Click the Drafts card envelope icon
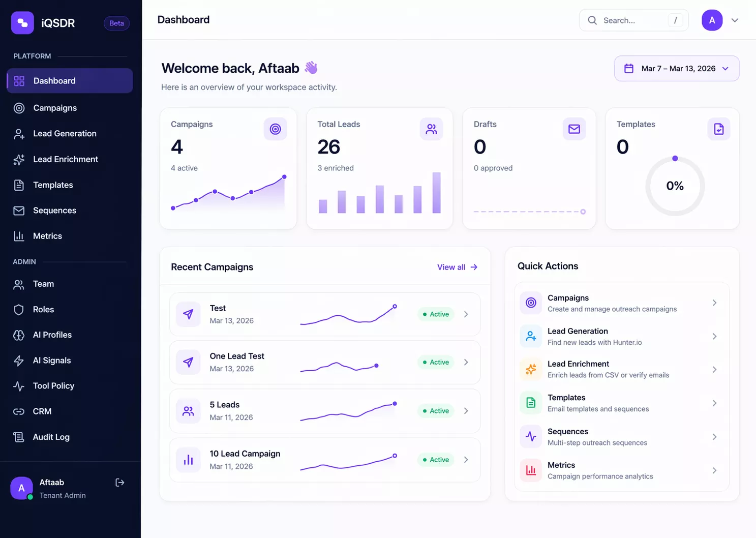 574,129
